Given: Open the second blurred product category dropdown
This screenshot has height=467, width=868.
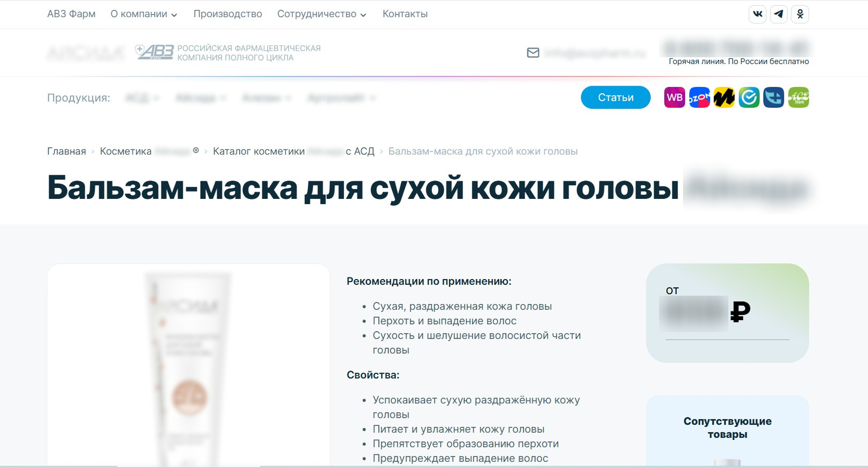Looking at the screenshot, I should pyautogui.click(x=201, y=98).
